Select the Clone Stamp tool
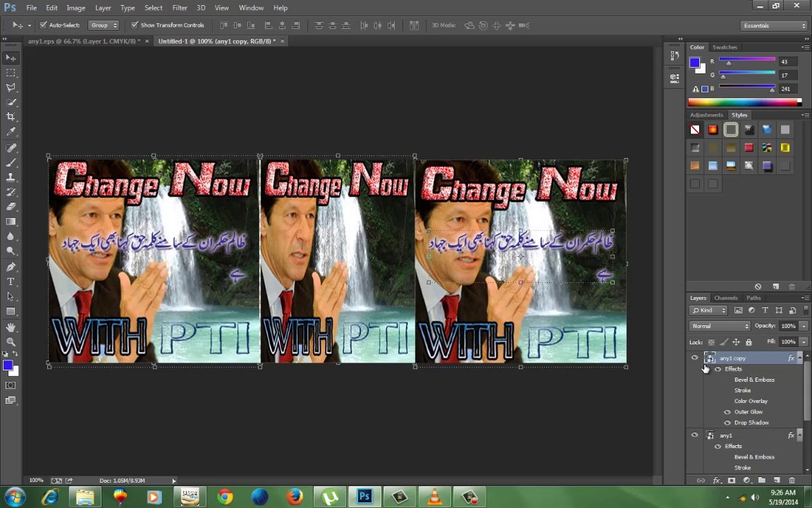Image resolution: width=812 pixels, height=508 pixels. tap(11, 177)
